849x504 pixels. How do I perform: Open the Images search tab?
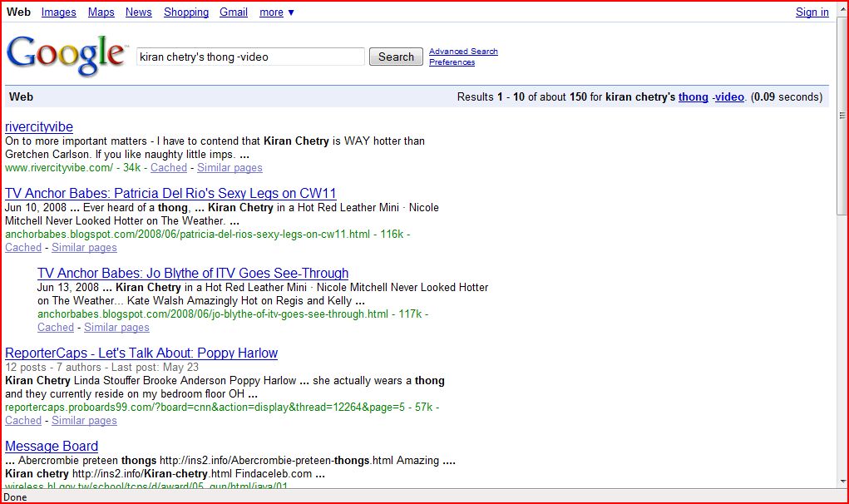58,12
